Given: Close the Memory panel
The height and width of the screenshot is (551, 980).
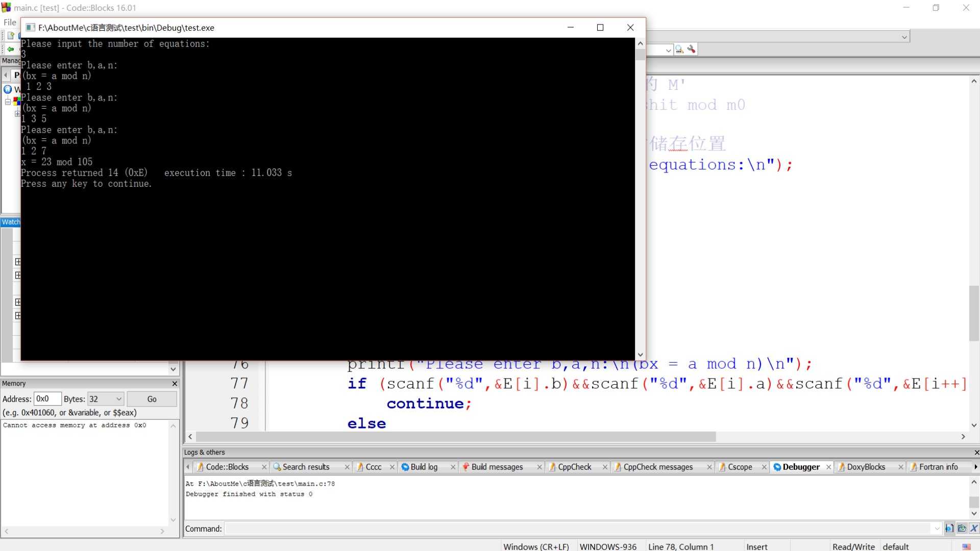Looking at the screenshot, I should click(x=175, y=384).
